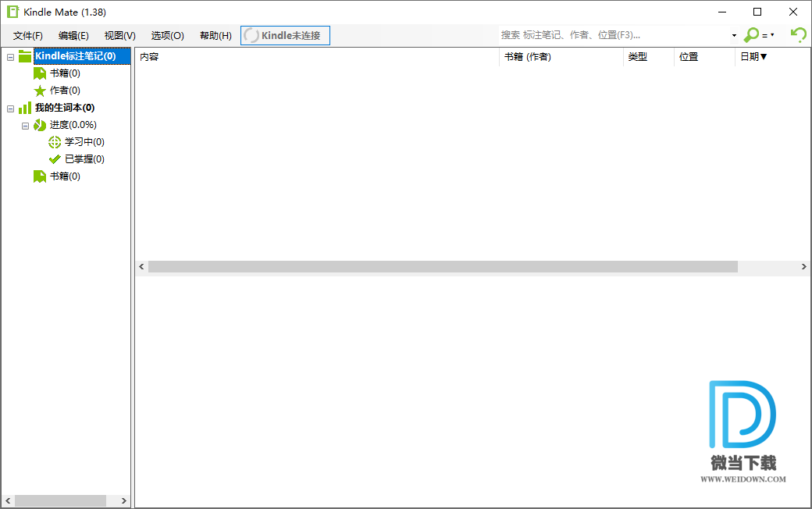Sort by the 位置 column header
Viewport: 812px width, 509px height.
[705, 57]
